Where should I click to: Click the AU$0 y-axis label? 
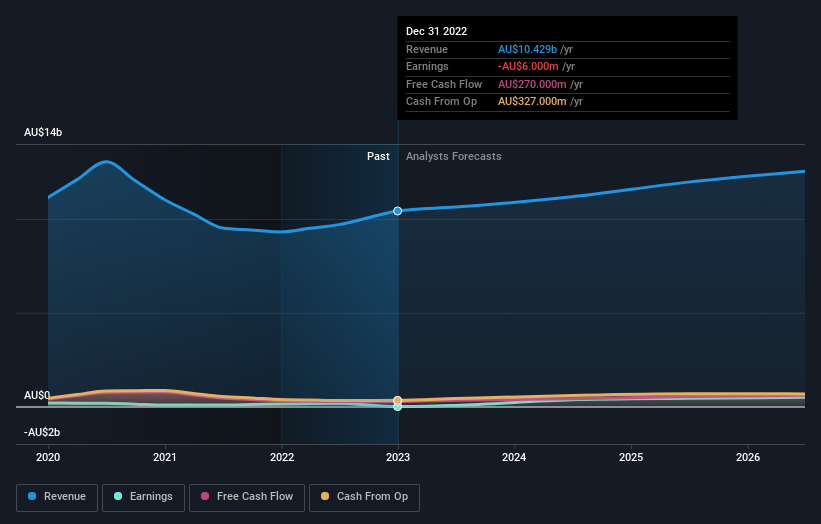pyautogui.click(x=37, y=395)
